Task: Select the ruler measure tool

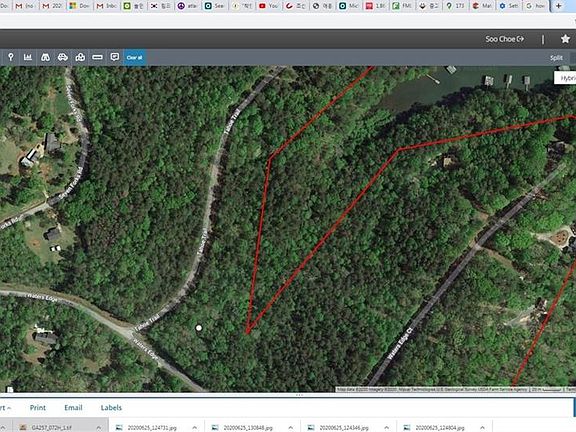Action: [97, 57]
